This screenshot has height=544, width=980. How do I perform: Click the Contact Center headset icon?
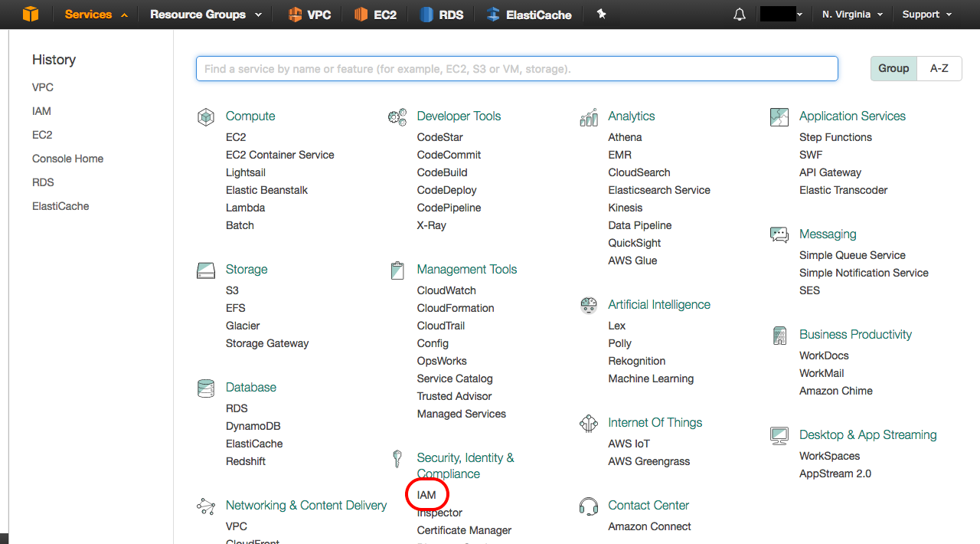[x=588, y=506]
